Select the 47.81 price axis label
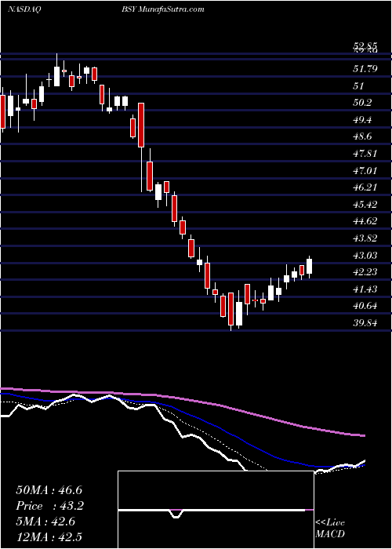The width and height of the screenshot is (392, 549). click(365, 154)
